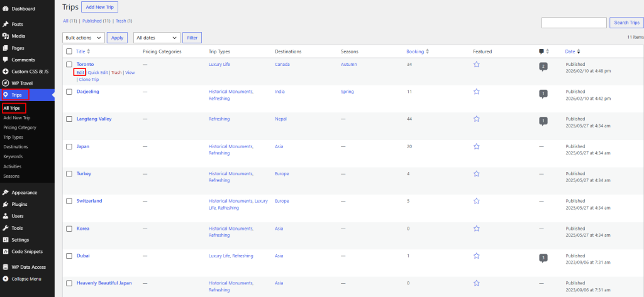
Task: Click the Custom CSS & JS plus icon
Action: pyautogui.click(x=6, y=72)
